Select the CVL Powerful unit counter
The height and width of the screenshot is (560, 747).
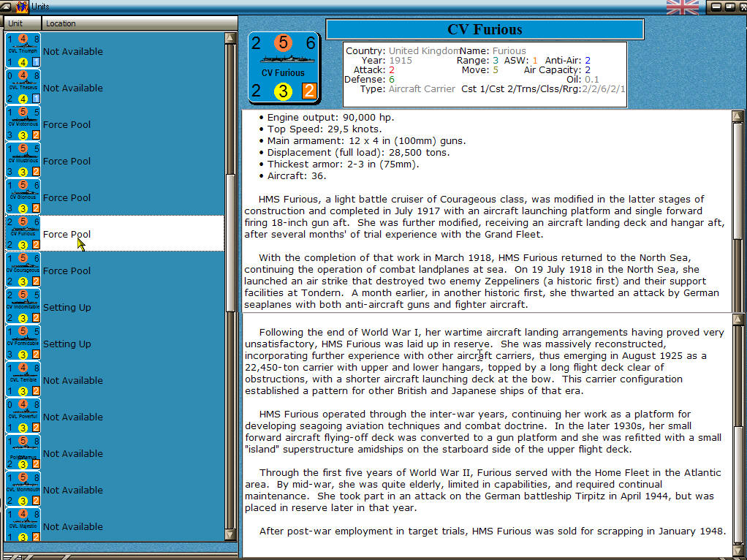point(23,417)
